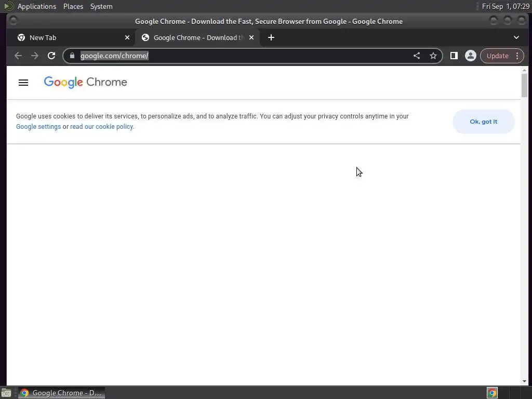Screen dimensions: 532x399
Task: Go forward to the next page
Action: point(35,56)
